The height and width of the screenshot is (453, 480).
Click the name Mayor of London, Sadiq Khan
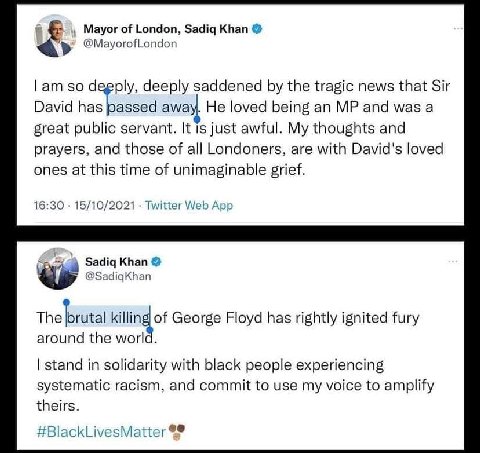166,29
